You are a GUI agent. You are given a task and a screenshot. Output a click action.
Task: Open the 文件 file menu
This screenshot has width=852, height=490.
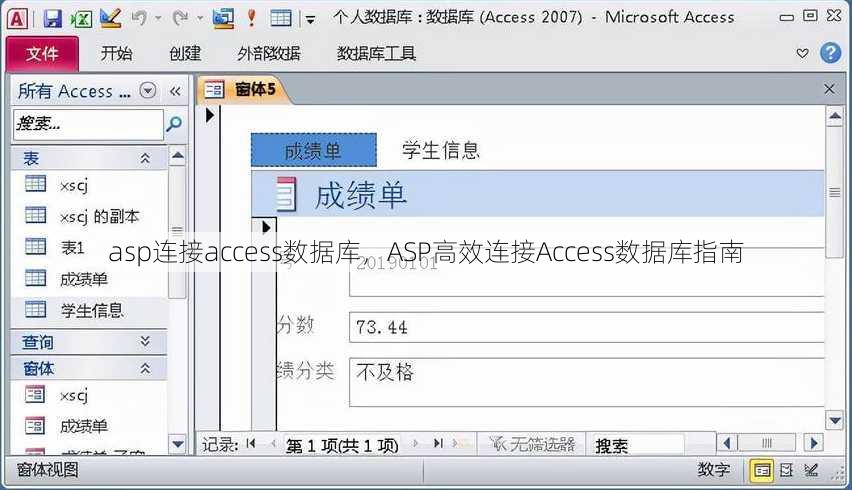click(x=42, y=53)
